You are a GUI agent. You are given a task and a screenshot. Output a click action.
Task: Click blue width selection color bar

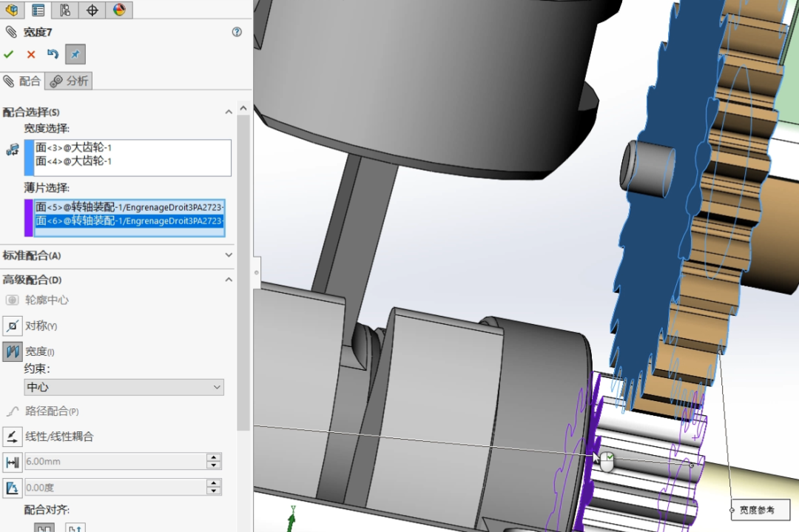[29, 158]
